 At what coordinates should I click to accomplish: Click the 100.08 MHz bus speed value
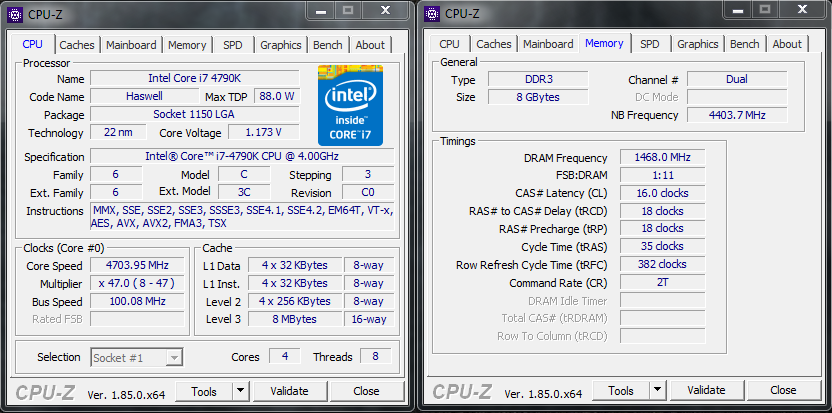click(x=137, y=302)
